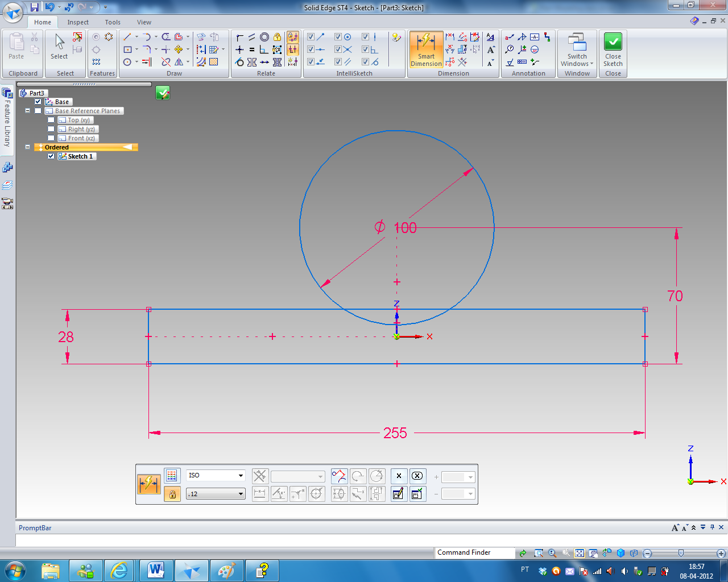Click the Mirror tool in the Draw group

coord(180,63)
